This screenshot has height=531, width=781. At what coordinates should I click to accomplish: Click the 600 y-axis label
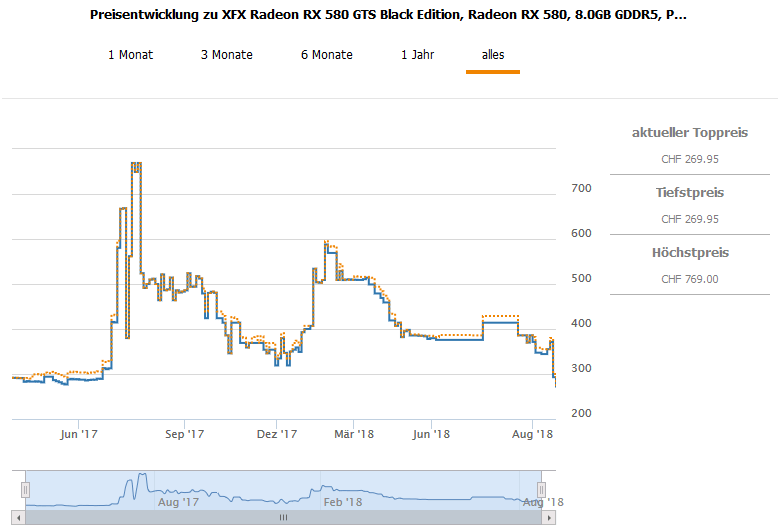click(581, 233)
